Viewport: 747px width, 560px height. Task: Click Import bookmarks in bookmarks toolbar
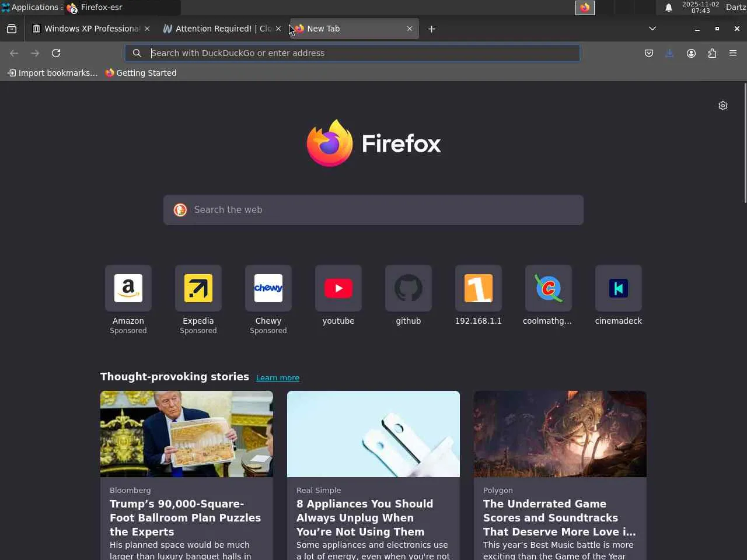pos(53,73)
